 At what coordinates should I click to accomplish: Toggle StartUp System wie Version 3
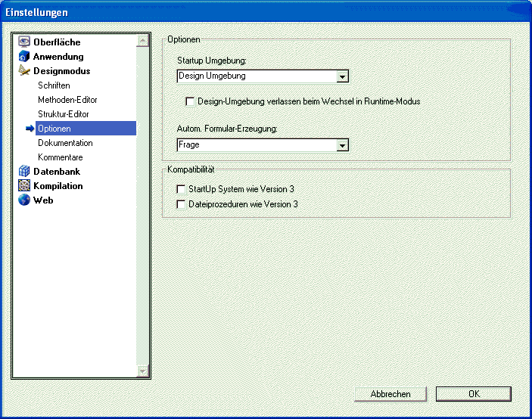[181, 189]
